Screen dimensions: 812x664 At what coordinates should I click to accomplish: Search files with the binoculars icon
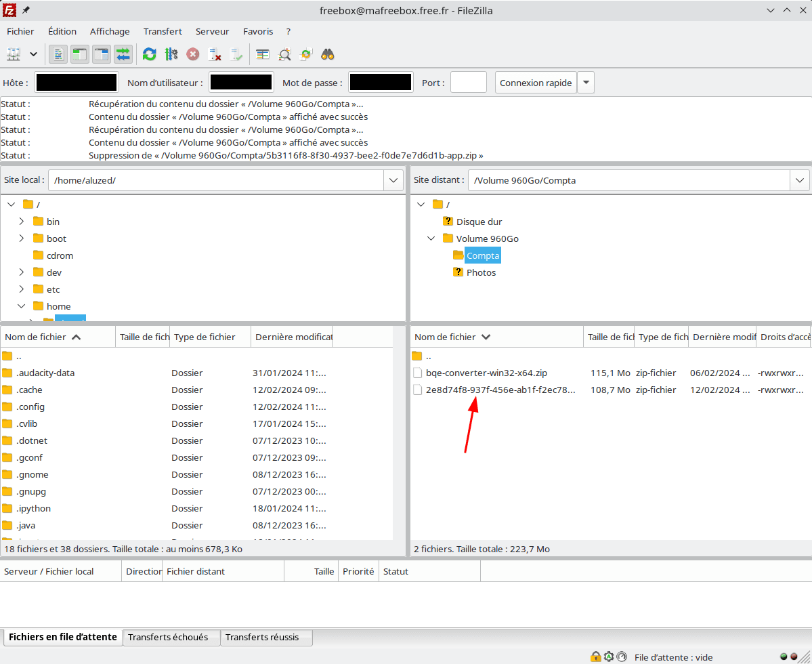[328, 54]
